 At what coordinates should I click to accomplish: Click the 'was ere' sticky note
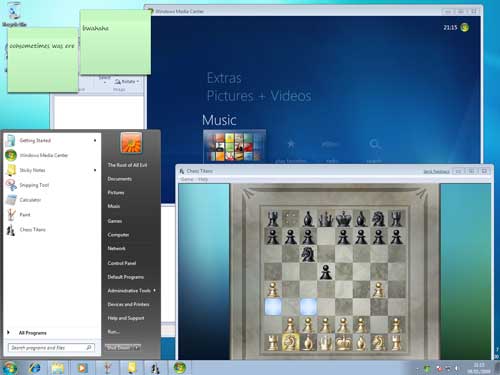coord(43,60)
